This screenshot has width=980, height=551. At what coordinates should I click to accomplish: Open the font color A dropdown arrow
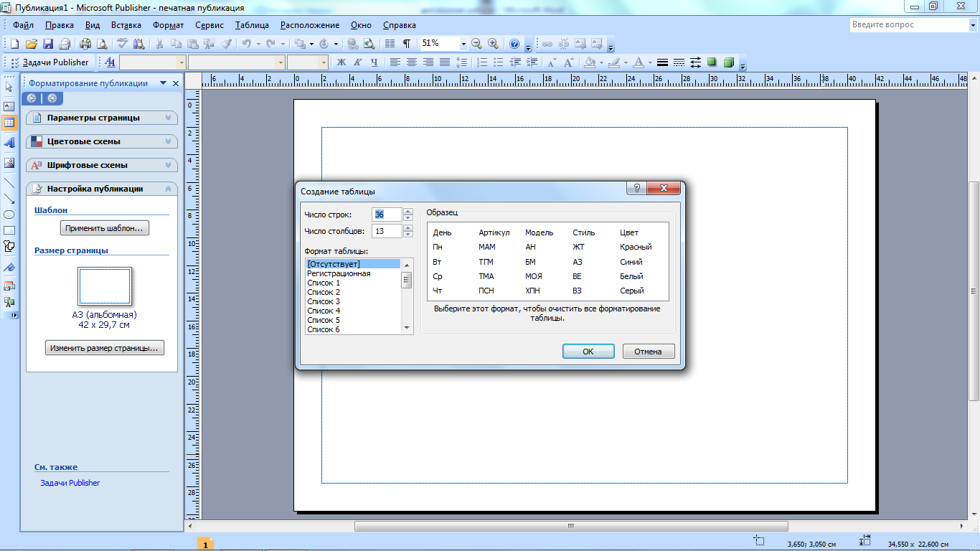click(x=650, y=62)
